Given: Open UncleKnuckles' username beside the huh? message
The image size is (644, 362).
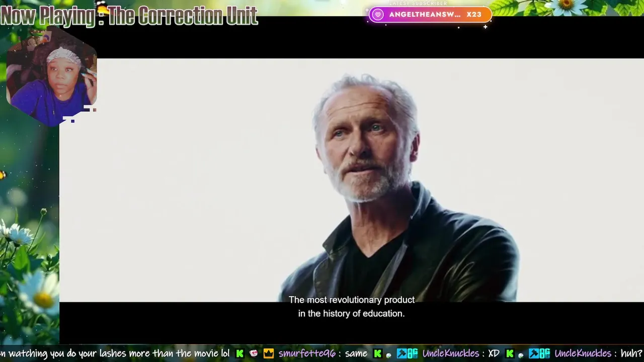Looking at the screenshot, I should pyautogui.click(x=583, y=353).
